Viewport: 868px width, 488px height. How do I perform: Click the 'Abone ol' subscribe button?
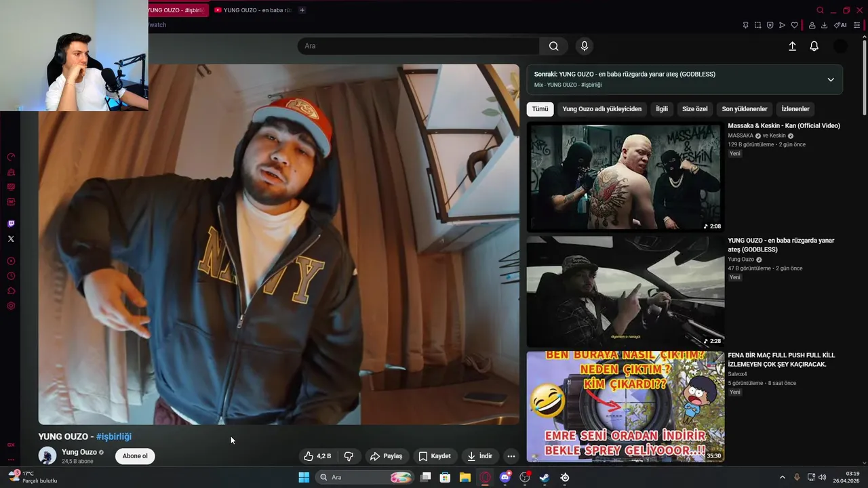click(x=135, y=456)
